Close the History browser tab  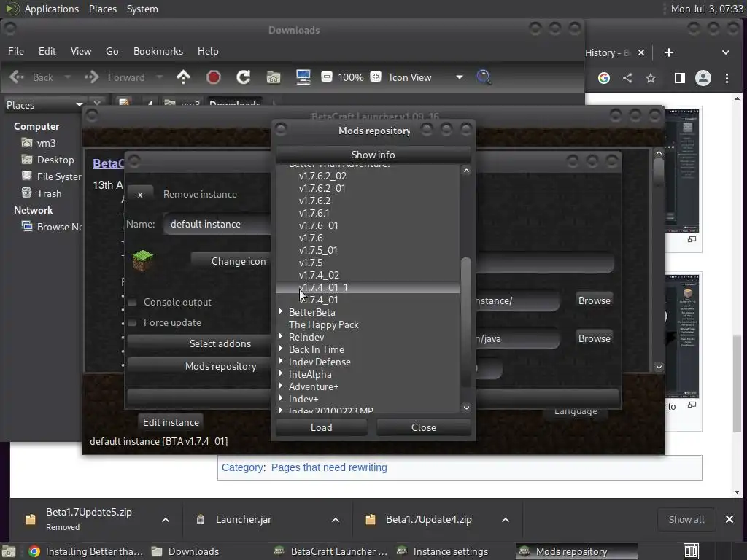(641, 52)
